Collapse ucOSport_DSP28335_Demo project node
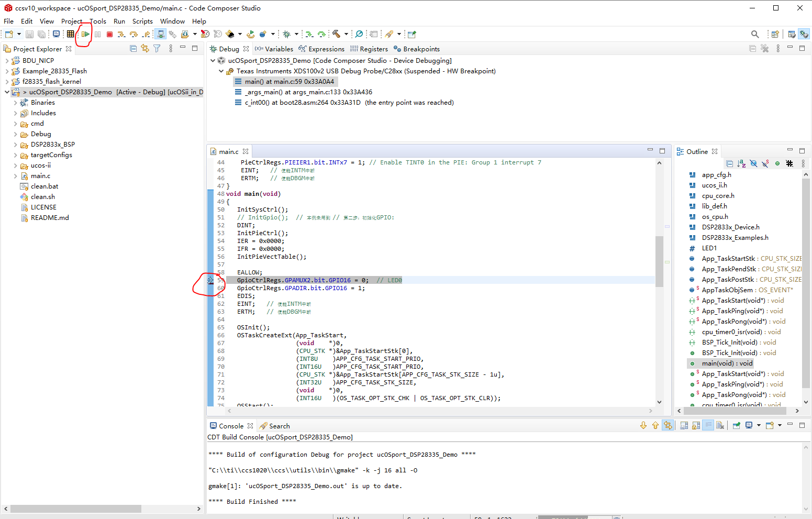 pos(7,92)
